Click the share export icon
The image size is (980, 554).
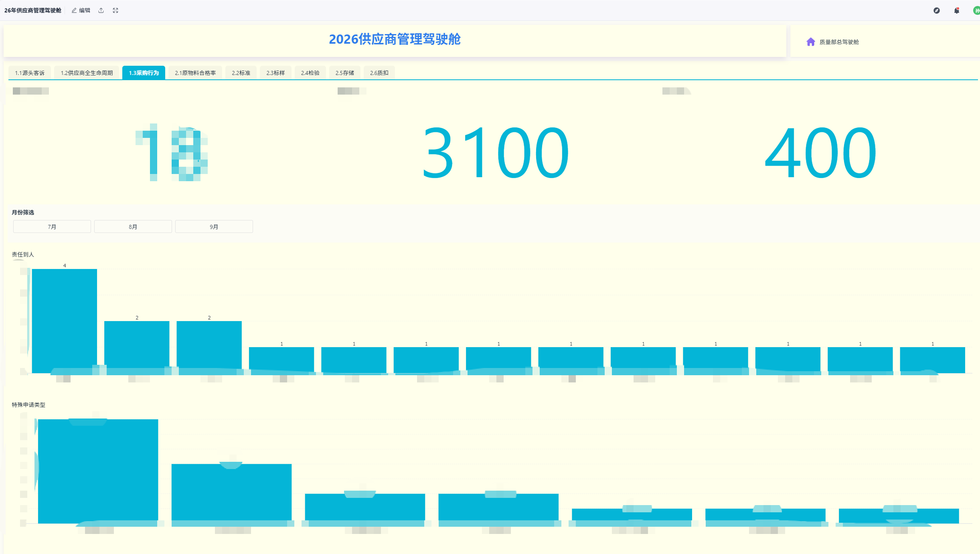coord(101,10)
